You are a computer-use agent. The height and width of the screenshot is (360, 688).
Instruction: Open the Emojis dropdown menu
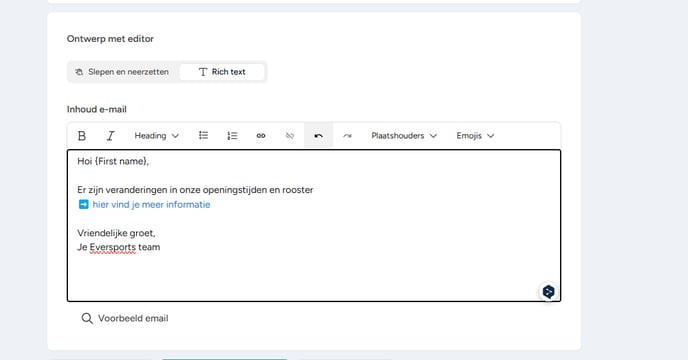(475, 136)
